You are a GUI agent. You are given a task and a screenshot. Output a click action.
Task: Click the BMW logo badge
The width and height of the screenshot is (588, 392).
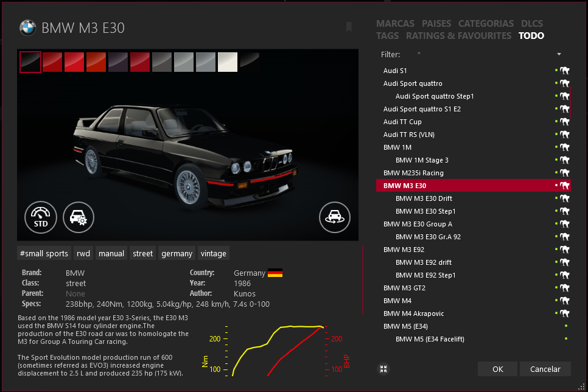[27, 27]
